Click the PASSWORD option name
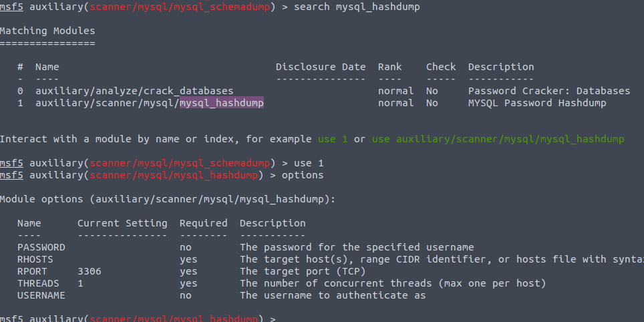 41,247
